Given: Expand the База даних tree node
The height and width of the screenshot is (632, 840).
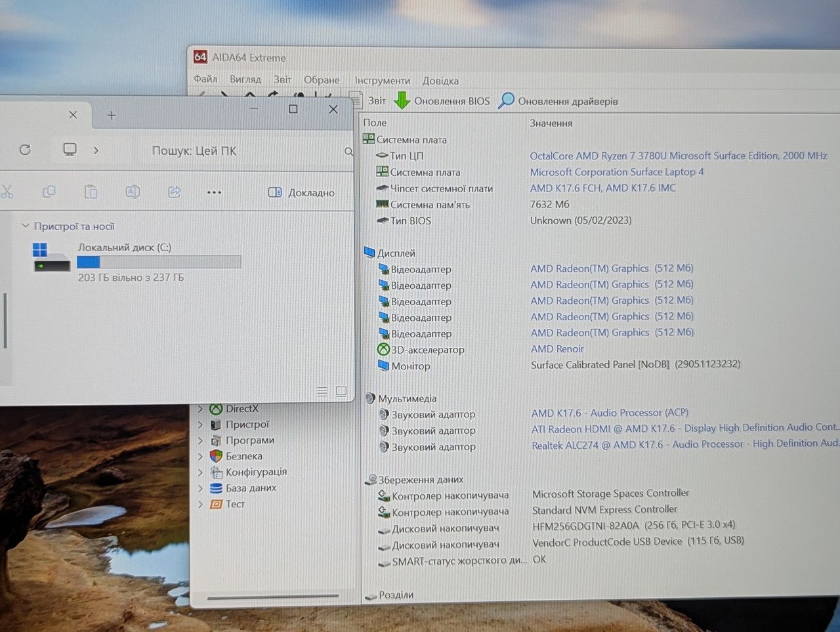Looking at the screenshot, I should coord(201,488).
